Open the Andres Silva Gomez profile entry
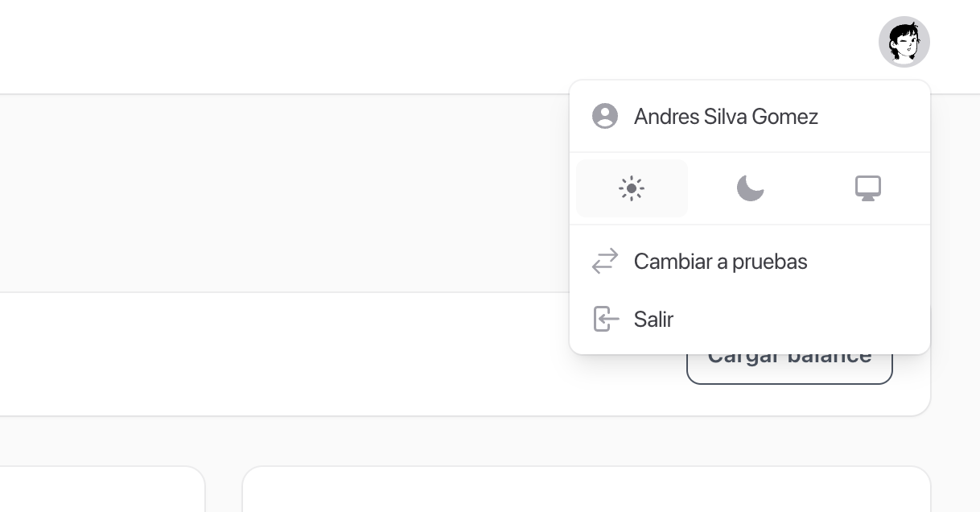Image resolution: width=980 pixels, height=512 pixels. pos(750,116)
